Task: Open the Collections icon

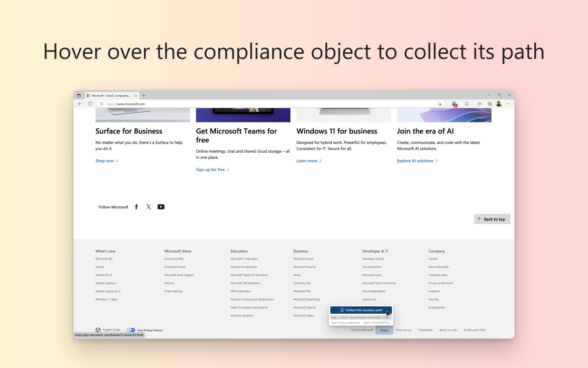Action: tap(490, 104)
